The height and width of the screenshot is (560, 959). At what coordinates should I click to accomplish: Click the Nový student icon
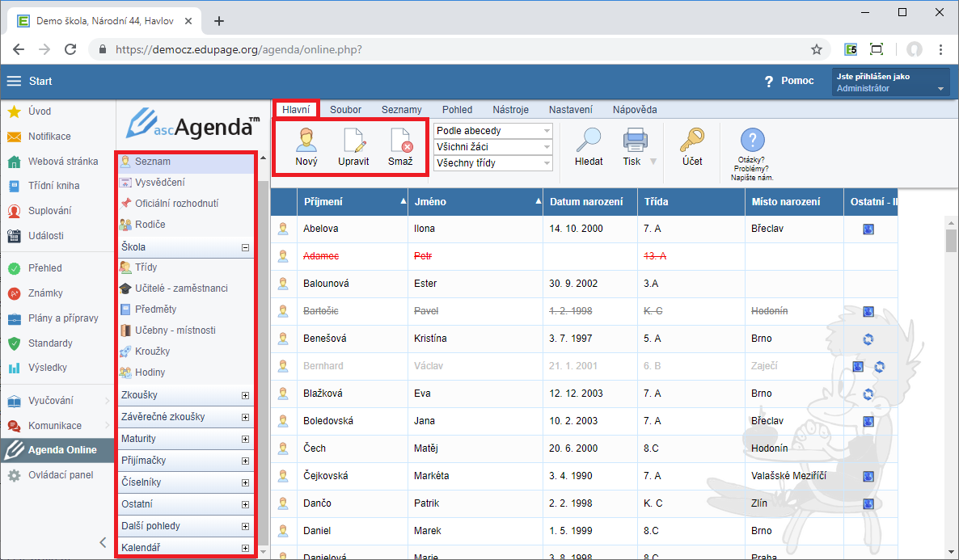306,141
